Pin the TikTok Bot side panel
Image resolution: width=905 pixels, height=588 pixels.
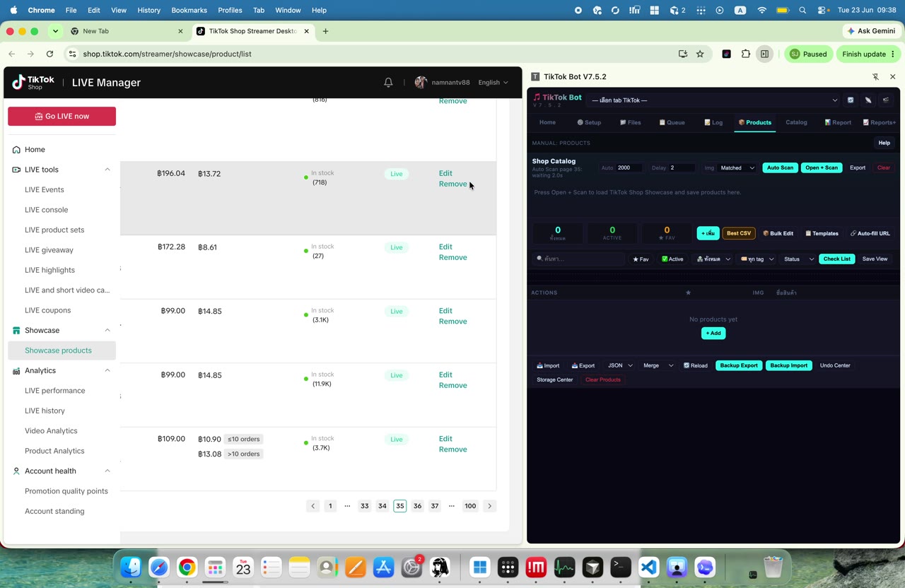pos(875,76)
